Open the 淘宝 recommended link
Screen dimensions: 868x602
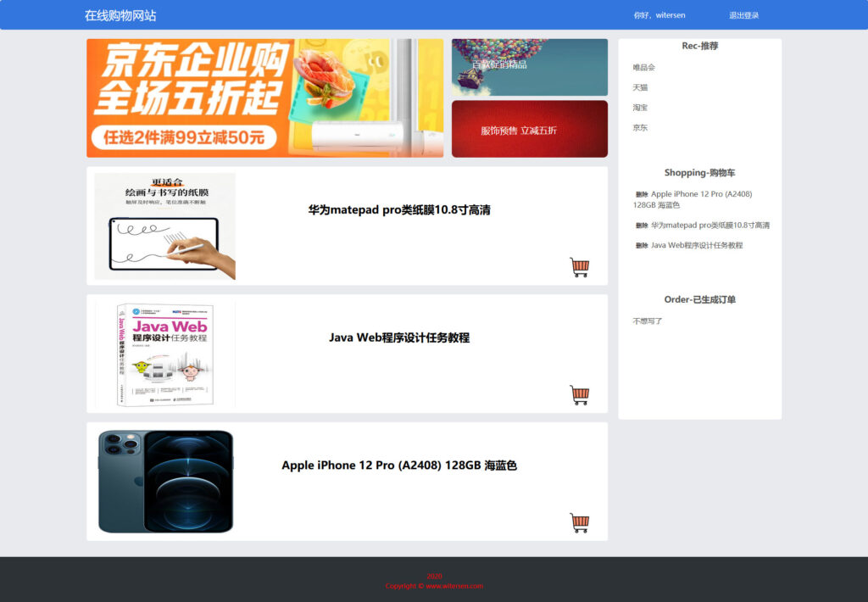click(x=640, y=108)
